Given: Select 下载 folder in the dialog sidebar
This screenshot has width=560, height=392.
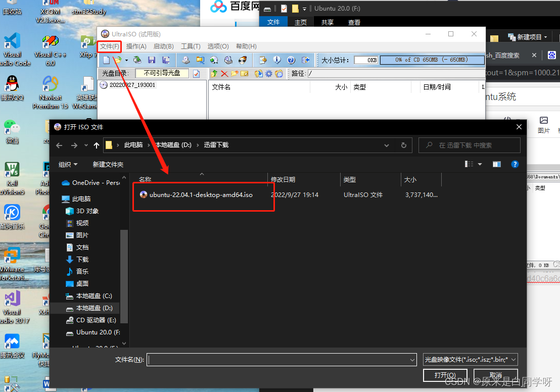Looking at the screenshot, I should (77, 260).
